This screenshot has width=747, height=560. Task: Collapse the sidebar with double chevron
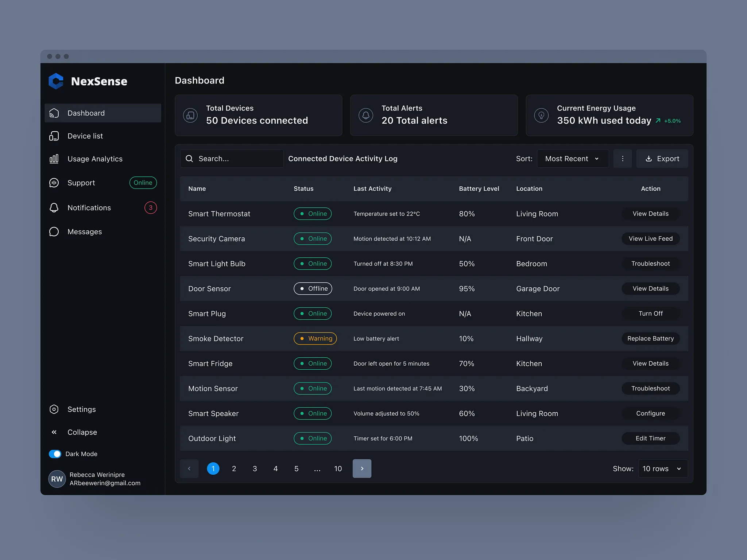pos(54,432)
